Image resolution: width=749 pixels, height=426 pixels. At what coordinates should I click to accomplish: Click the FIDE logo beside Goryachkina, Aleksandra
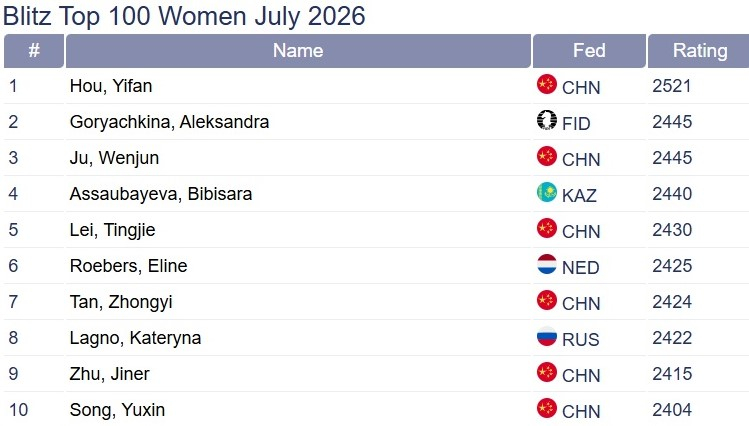coord(546,120)
